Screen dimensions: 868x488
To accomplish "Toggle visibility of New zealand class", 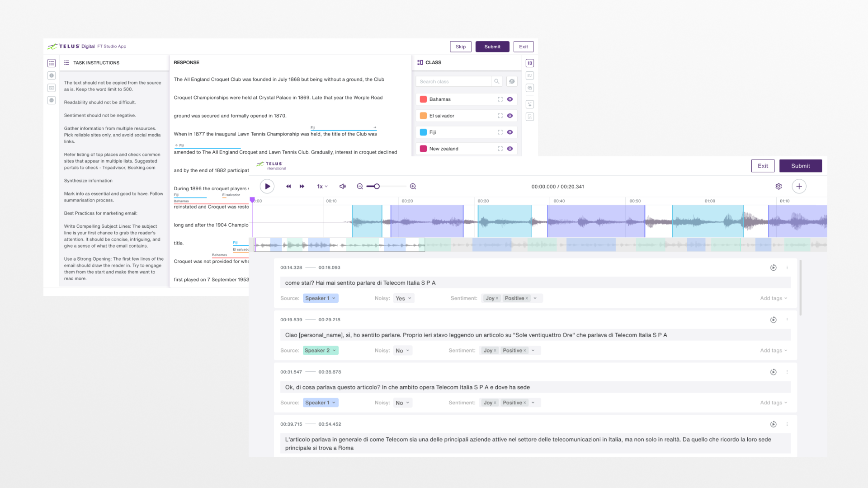I will (510, 149).
